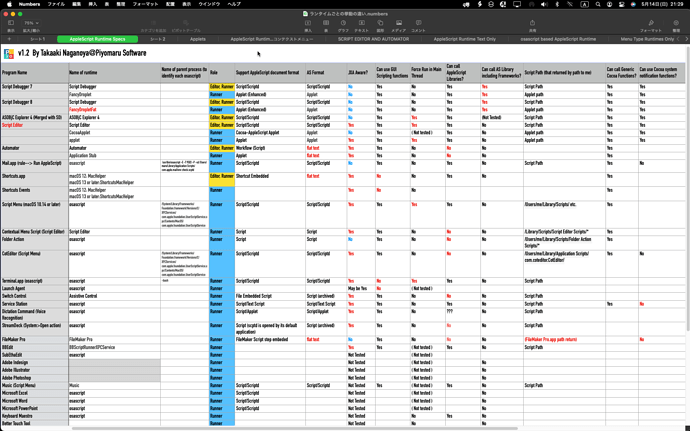Screen dimensions: 690x431
Task: Select the 'BBScriptRunnerXPCService' cell
Action: (x=114, y=347)
